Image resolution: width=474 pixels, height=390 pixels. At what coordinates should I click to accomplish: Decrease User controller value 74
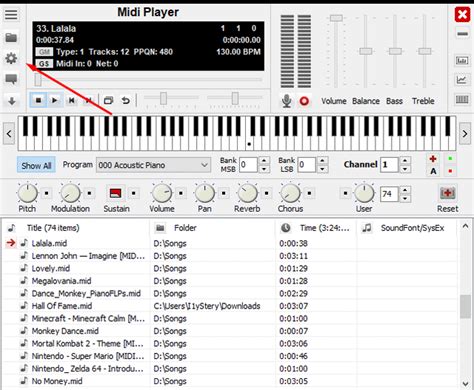[405, 198]
